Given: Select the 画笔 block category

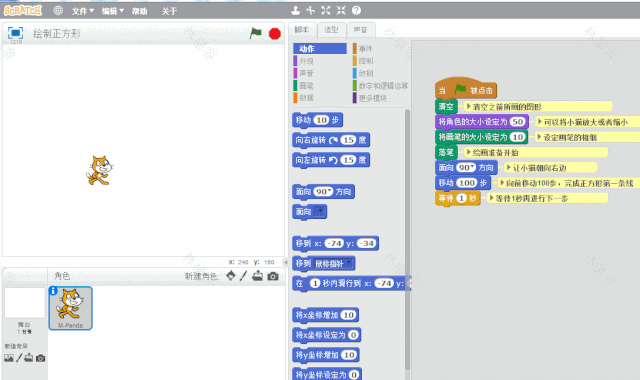Looking at the screenshot, I should [x=306, y=86].
